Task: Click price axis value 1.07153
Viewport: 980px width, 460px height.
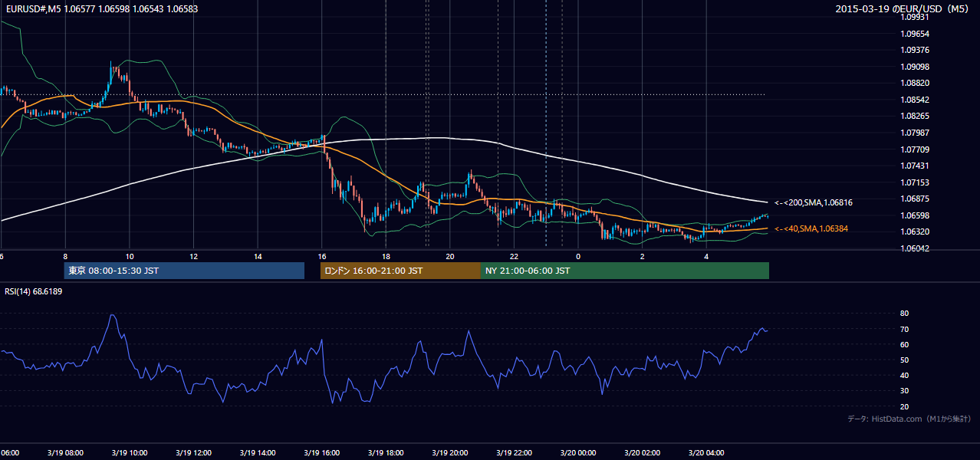Action: pos(915,182)
